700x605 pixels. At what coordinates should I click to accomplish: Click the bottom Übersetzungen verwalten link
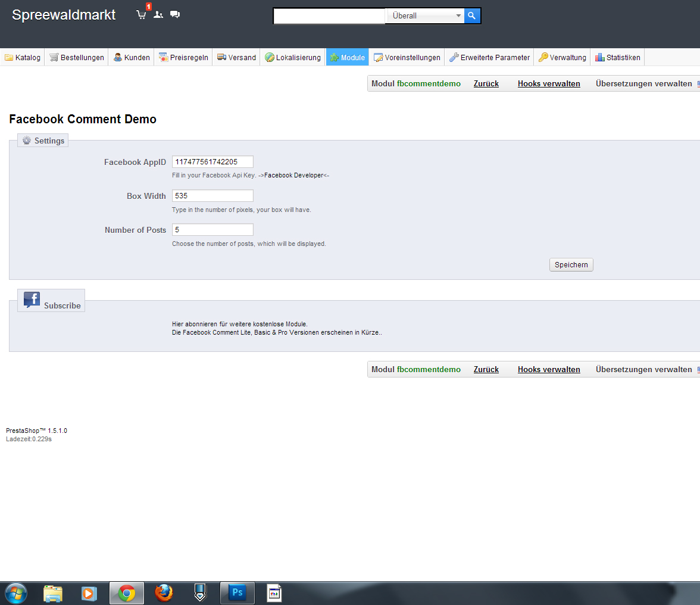click(644, 369)
